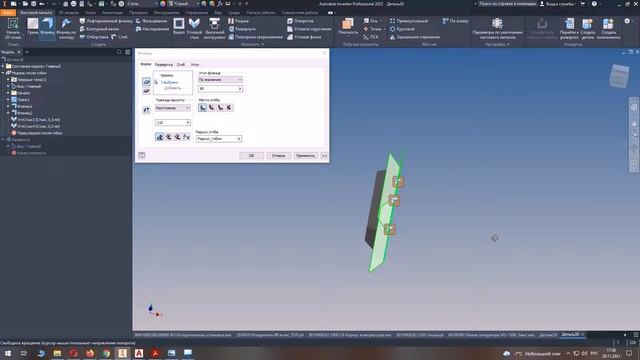Open the height distance value arrow
Image resolution: width=640 pixels, height=360 pixels.
188,122
